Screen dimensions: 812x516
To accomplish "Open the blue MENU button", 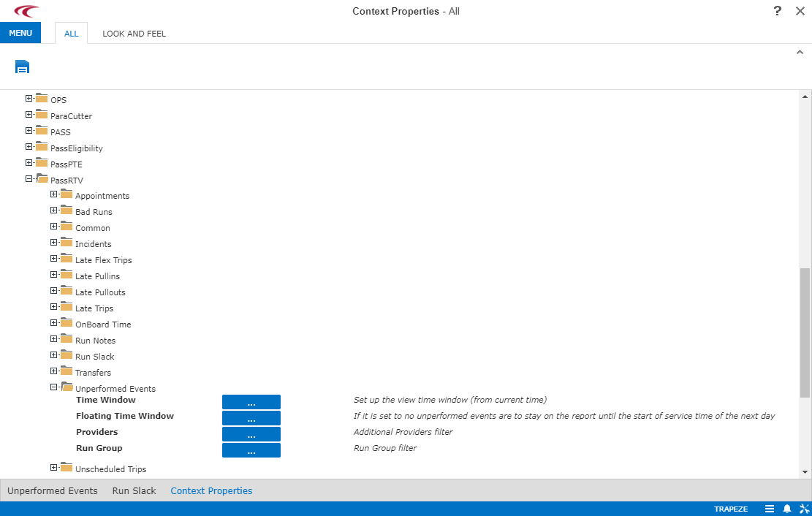I will coord(20,33).
